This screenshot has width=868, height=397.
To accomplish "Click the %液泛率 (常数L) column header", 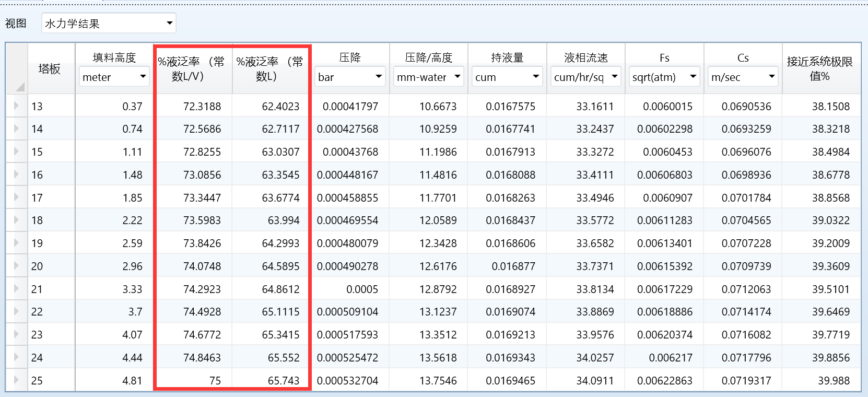I will [272, 68].
